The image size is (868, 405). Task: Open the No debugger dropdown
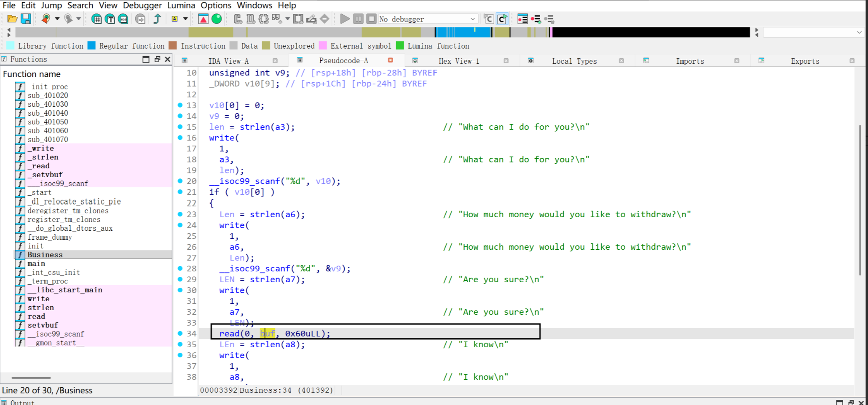point(473,19)
